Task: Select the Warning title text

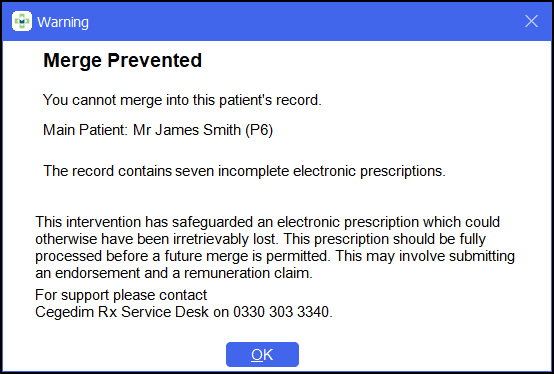Action: pos(63,22)
